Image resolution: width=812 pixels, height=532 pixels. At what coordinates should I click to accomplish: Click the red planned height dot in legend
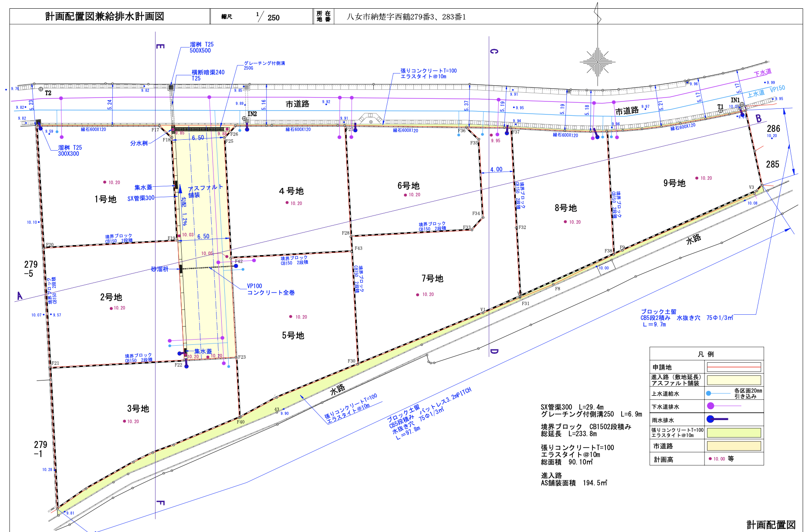point(710,458)
